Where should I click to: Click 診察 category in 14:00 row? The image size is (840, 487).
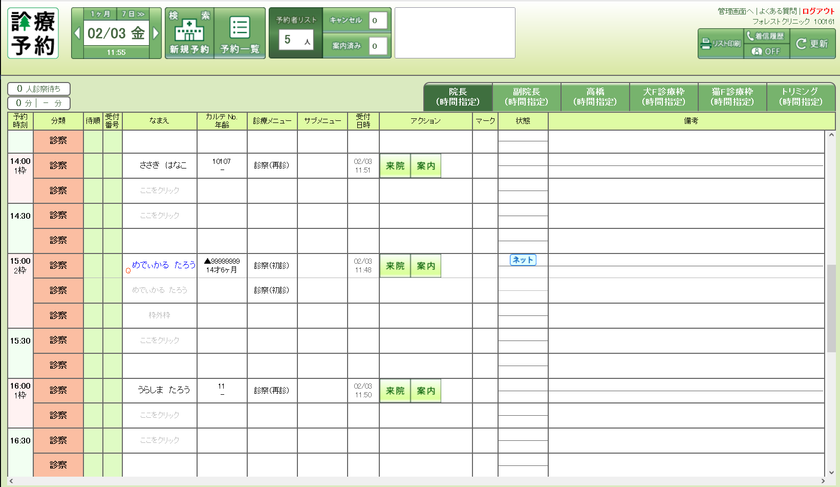[x=58, y=166]
